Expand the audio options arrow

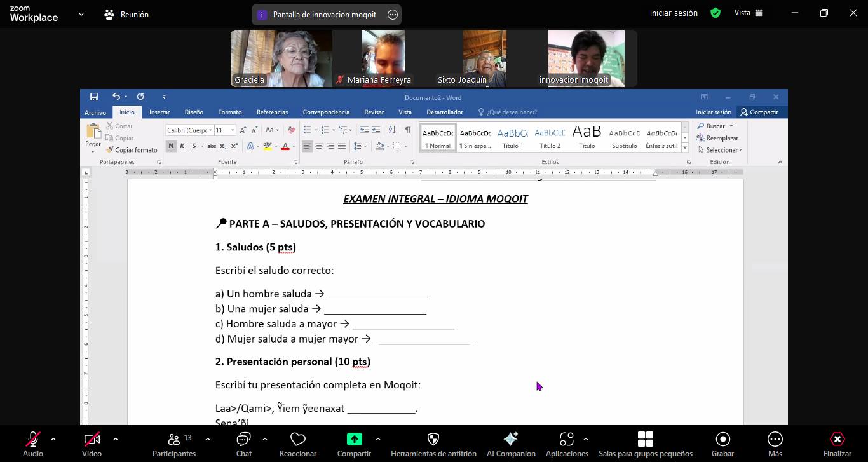coord(53,439)
